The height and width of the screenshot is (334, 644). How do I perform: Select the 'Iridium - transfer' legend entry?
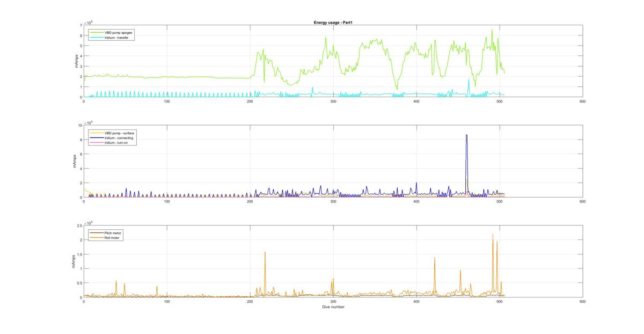point(116,38)
